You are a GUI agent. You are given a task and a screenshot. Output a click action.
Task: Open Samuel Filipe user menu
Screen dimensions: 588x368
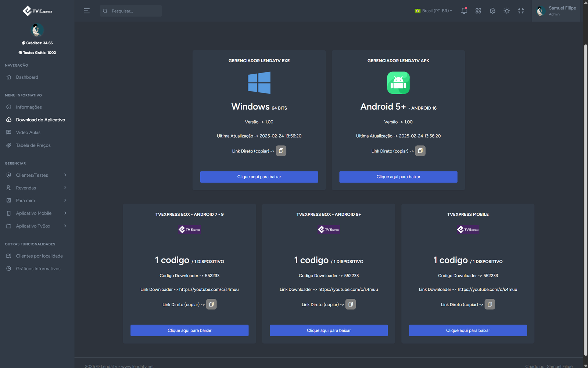click(556, 11)
